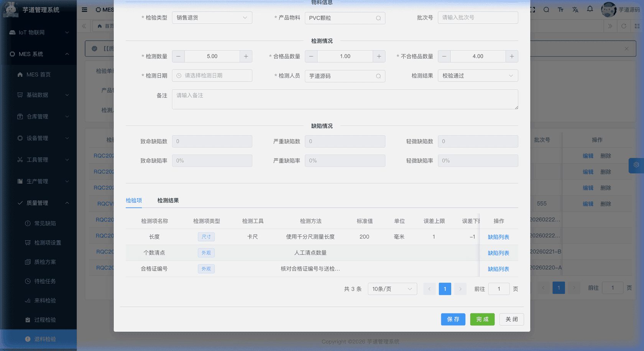The width and height of the screenshot is (644, 351).
Task: Increase 检测数量 with the plus button
Action: (246, 56)
